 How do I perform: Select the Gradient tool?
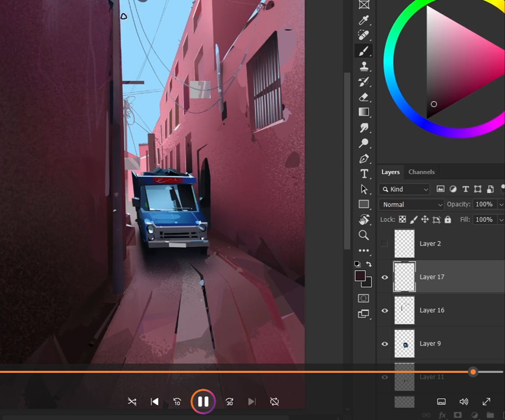point(364,112)
